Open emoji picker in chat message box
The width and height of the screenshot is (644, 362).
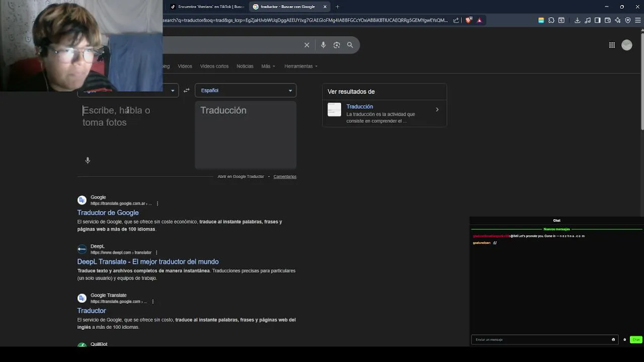point(613,339)
